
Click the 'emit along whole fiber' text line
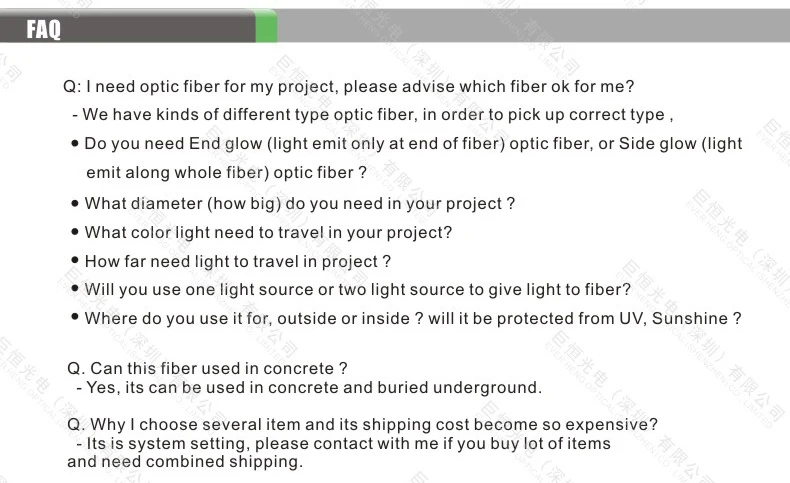(226, 173)
